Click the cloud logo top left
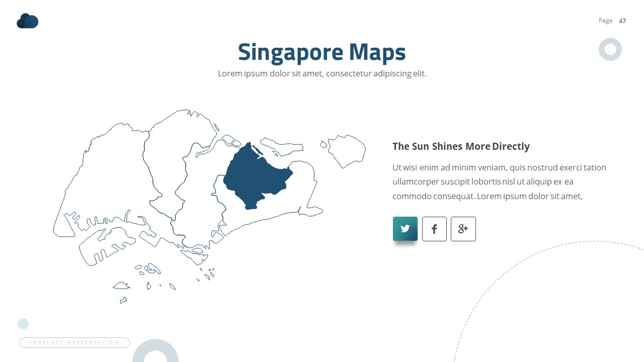 27,21
